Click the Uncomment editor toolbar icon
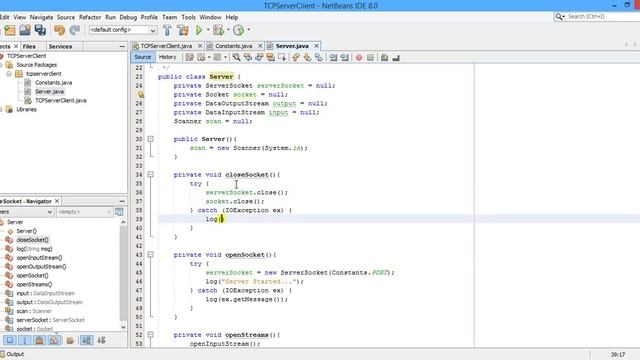640x360 pixels. [396, 58]
